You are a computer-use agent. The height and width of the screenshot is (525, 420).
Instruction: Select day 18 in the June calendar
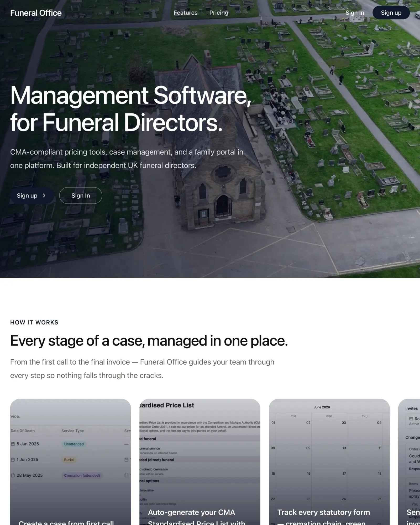tap(380, 474)
